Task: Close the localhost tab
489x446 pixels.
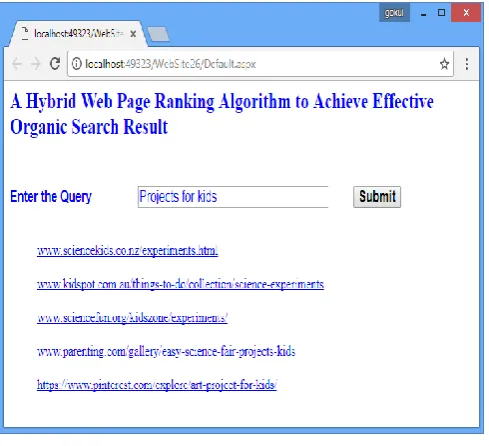Action: coord(133,34)
